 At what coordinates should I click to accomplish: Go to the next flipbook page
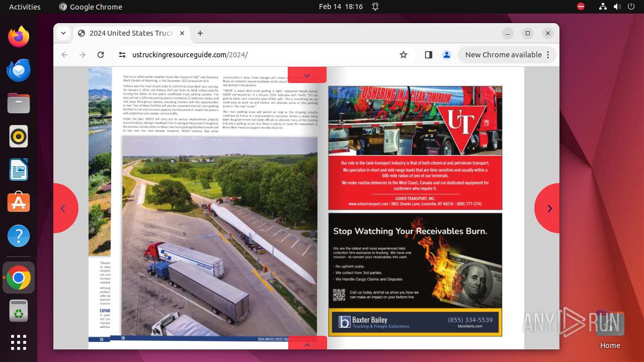(548, 208)
